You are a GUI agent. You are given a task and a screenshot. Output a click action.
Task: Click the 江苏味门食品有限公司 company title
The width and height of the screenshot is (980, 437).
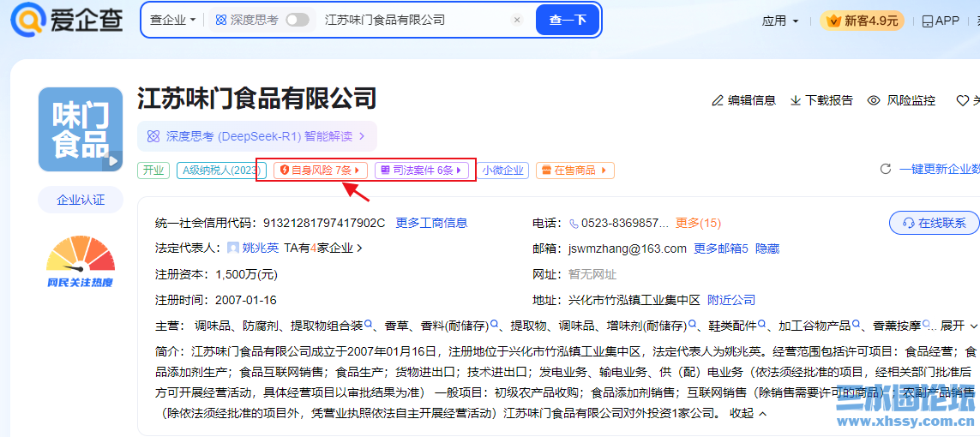(257, 99)
